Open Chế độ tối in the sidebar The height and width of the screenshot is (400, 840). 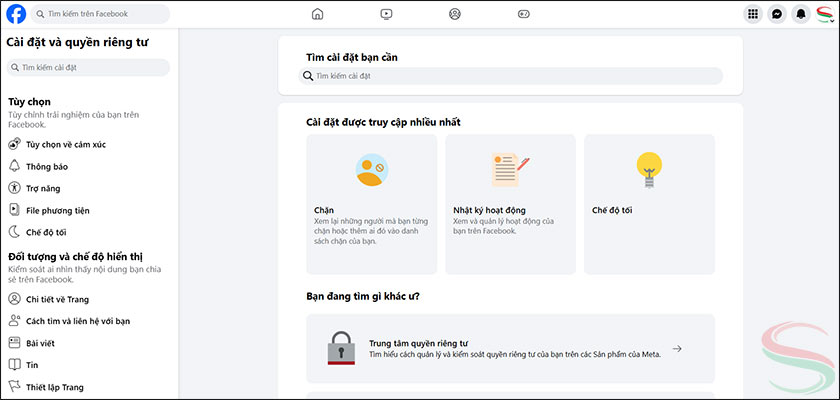[x=46, y=232]
